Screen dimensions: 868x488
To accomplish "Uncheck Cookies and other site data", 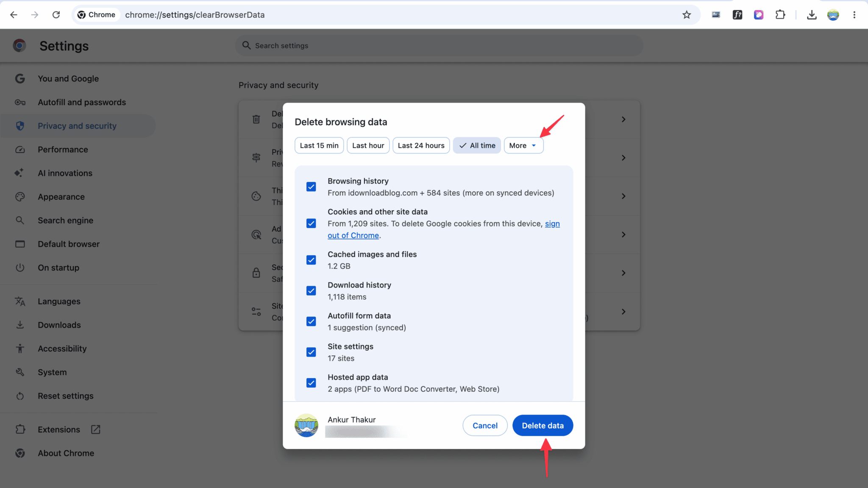I will 311,223.
